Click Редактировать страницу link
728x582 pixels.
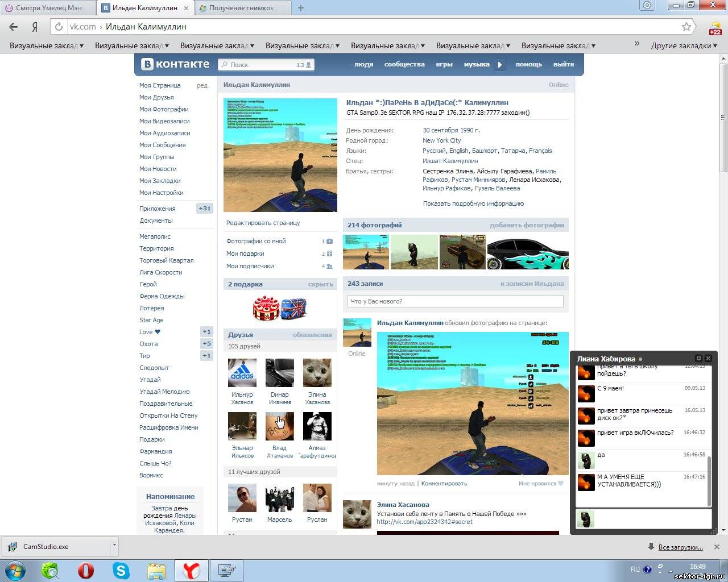pos(263,223)
